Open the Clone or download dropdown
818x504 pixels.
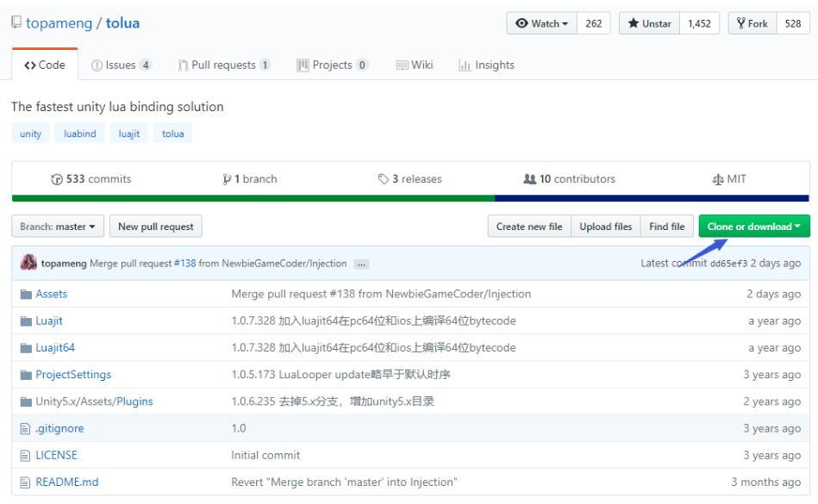pyautogui.click(x=754, y=227)
